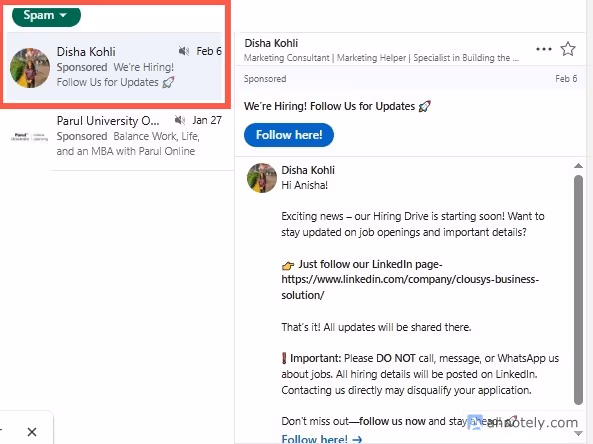Screen dimensions: 593x444
Task: Open the Parul University sponsored message
Action: coord(117,136)
